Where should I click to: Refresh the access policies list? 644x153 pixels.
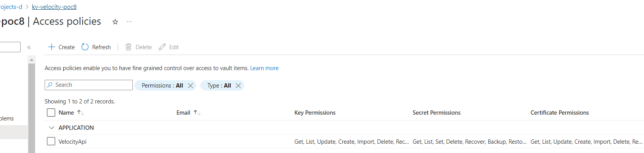96,47
